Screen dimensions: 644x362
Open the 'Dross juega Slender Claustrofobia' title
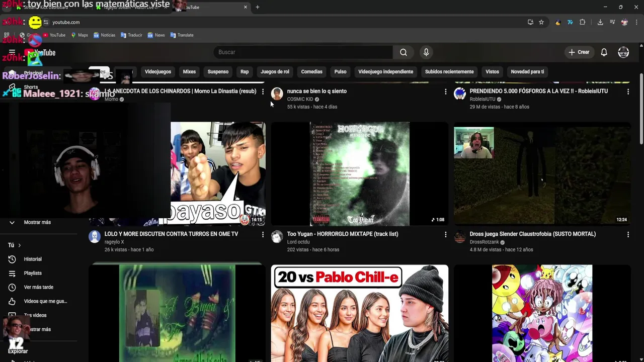(x=532, y=234)
